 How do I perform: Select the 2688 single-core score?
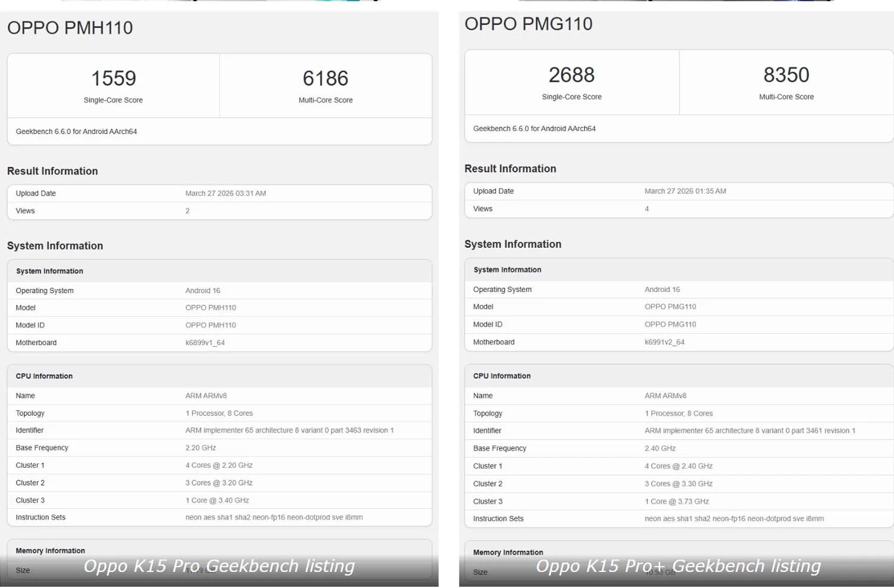coord(572,75)
